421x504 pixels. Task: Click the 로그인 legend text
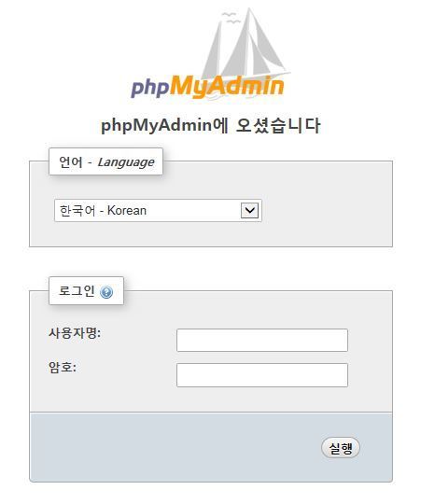pyautogui.click(x=77, y=291)
